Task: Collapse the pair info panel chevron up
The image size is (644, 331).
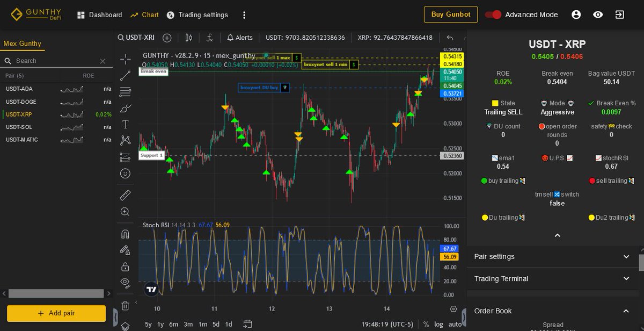Action: (557, 235)
